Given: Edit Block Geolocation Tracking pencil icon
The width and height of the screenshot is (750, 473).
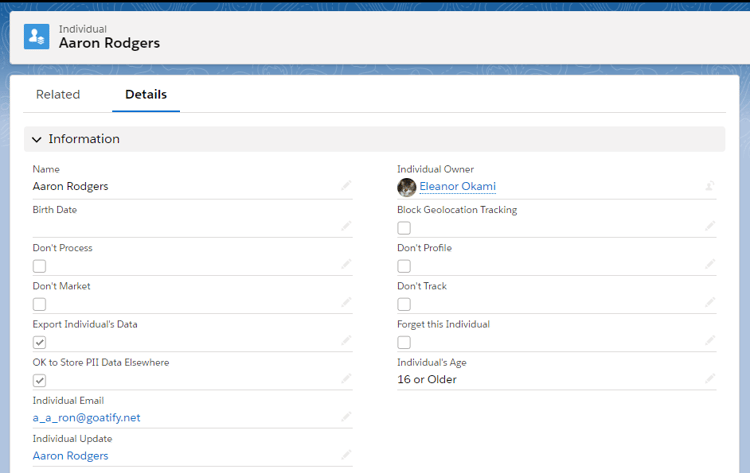Looking at the screenshot, I should click(710, 226).
